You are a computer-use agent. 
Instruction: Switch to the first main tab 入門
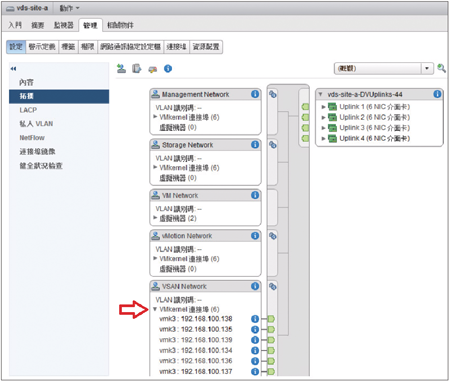coord(15,25)
